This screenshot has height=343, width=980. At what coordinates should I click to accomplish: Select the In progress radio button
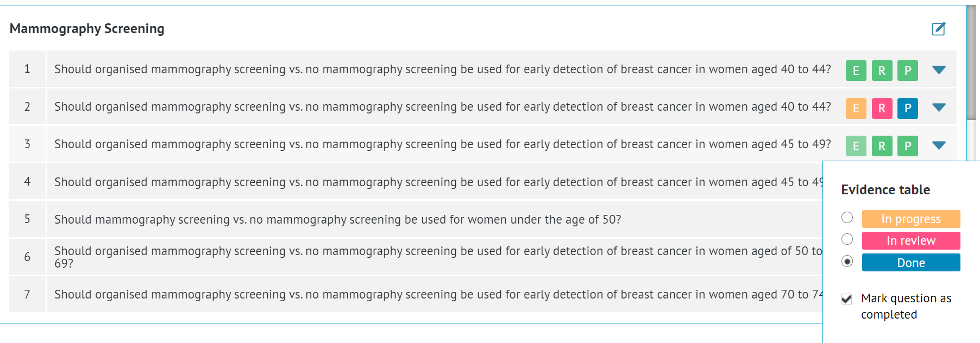point(847,218)
